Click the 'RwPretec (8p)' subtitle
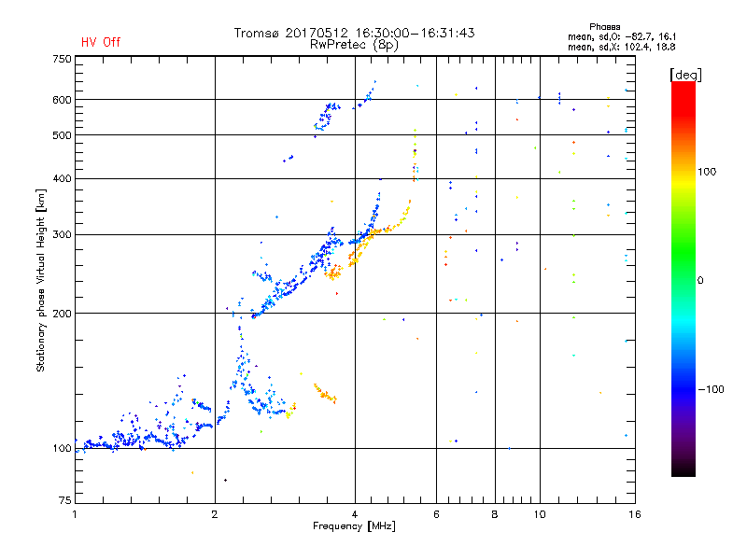The image size is (747, 560). tap(354, 45)
